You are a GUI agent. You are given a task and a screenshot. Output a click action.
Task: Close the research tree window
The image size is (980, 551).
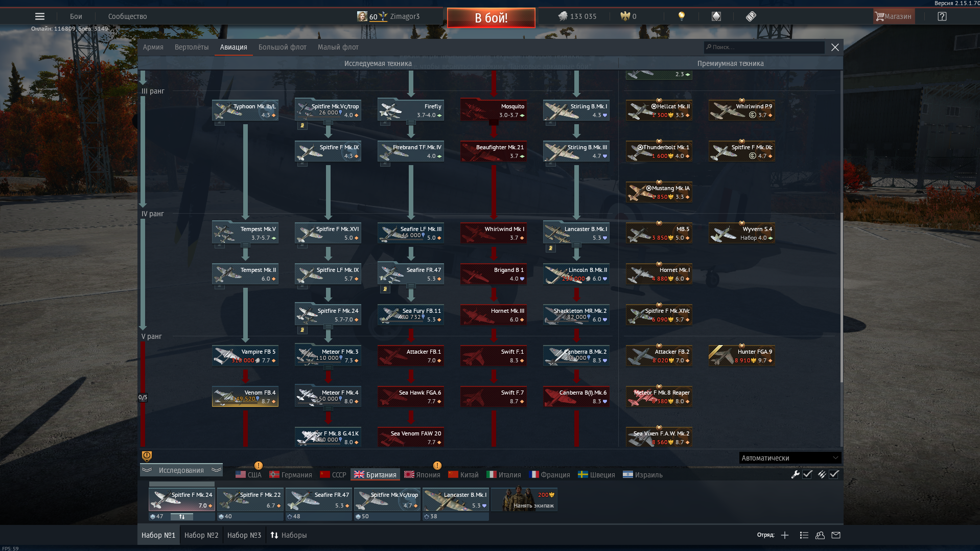(835, 47)
